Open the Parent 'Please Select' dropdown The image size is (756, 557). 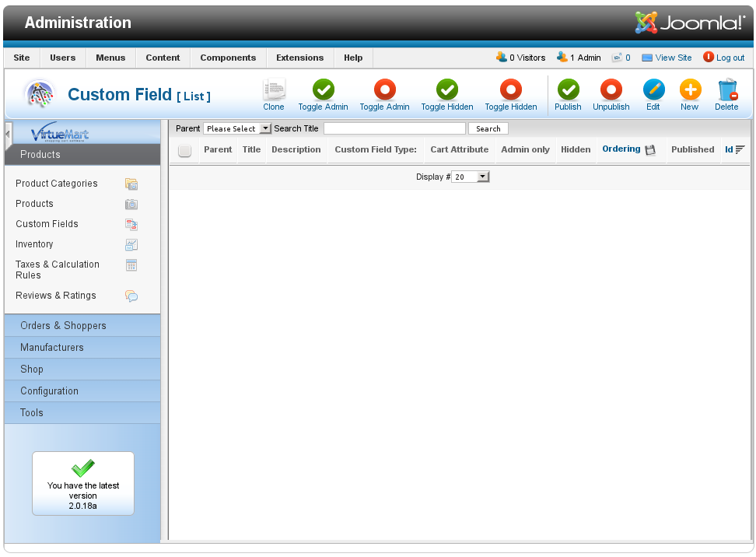(237, 128)
